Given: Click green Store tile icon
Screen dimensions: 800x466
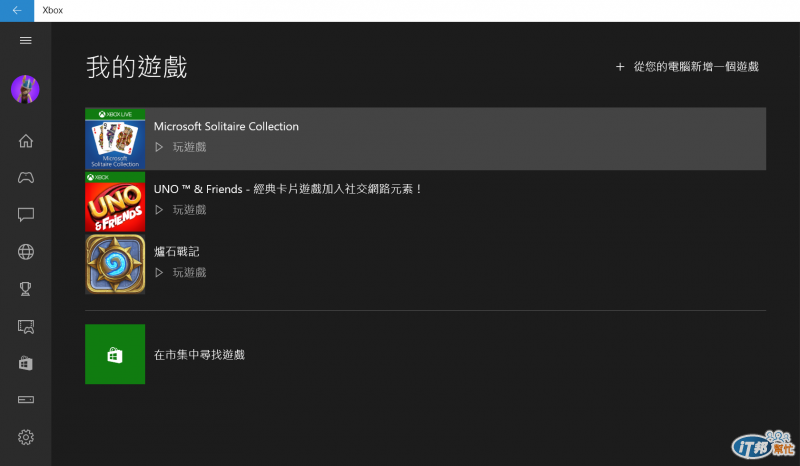Looking at the screenshot, I should pyautogui.click(x=115, y=354).
